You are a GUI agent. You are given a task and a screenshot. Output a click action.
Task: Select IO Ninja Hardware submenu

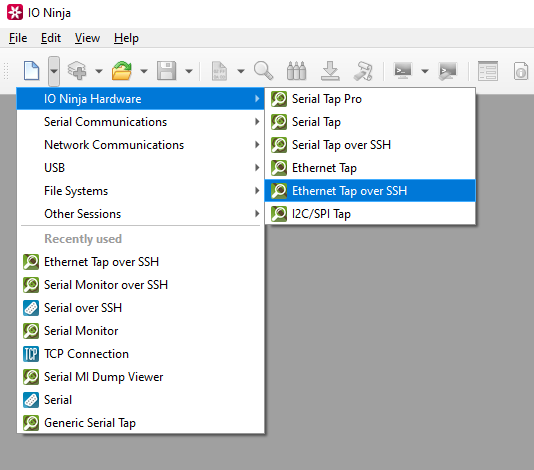141,99
